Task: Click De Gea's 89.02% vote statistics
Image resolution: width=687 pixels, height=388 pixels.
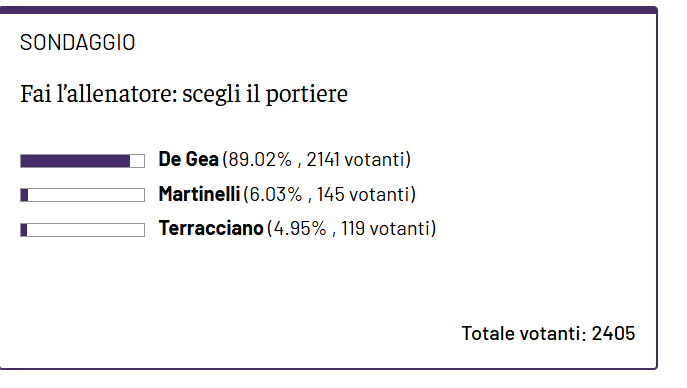Action: (317, 159)
